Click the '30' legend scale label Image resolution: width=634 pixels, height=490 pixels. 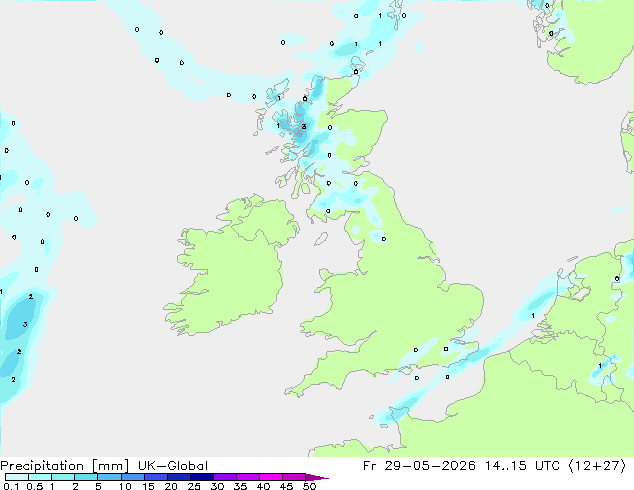coord(217,486)
